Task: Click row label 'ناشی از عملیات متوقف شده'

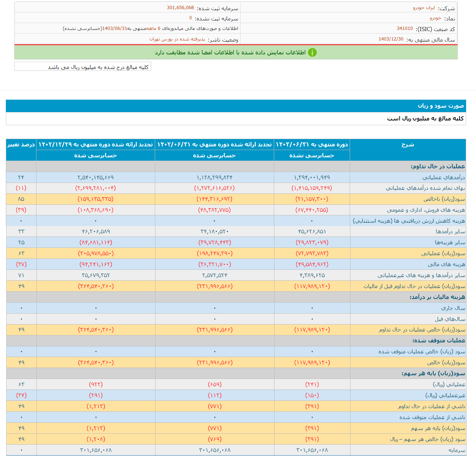Action: click(432, 417)
